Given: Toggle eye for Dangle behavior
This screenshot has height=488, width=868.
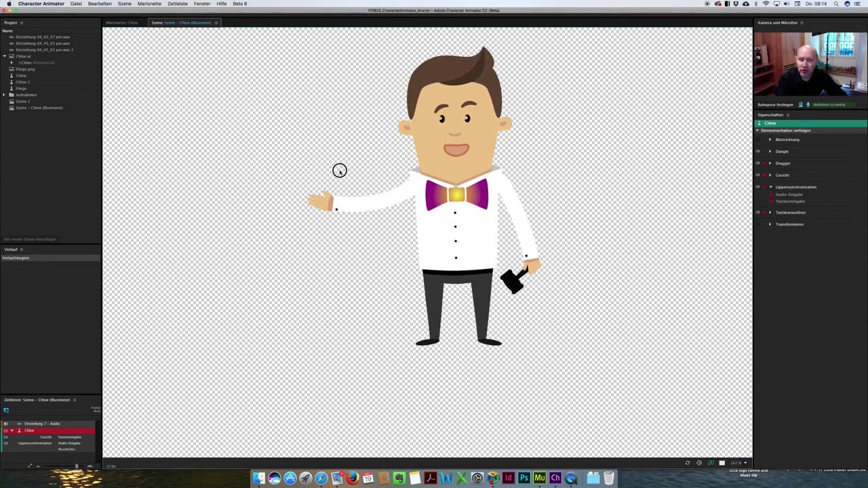Looking at the screenshot, I should pyautogui.click(x=758, y=151).
